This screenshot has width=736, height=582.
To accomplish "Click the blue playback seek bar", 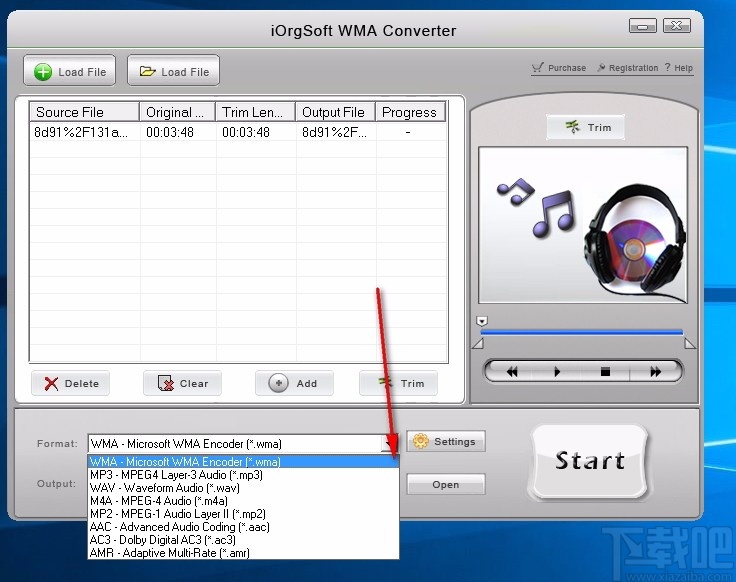I will (x=582, y=332).
